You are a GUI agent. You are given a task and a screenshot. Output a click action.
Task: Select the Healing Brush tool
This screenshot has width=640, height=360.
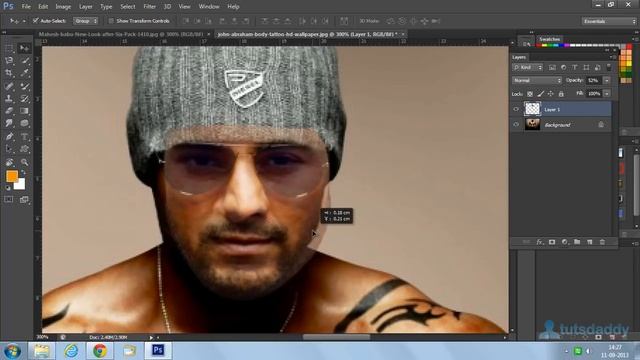pos(9,86)
